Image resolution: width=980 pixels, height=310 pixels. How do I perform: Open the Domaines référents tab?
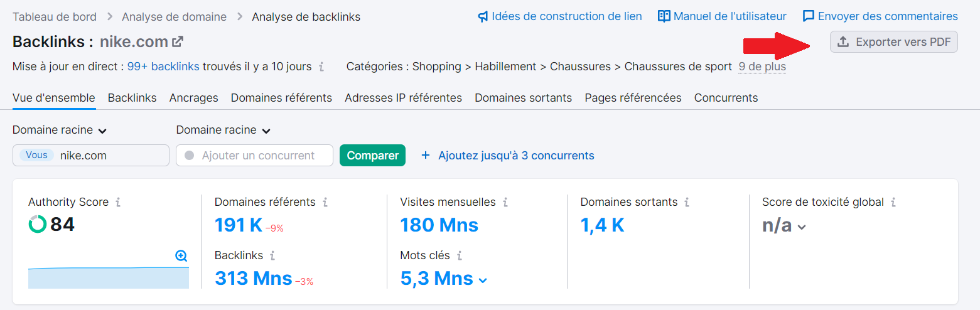pyautogui.click(x=281, y=98)
